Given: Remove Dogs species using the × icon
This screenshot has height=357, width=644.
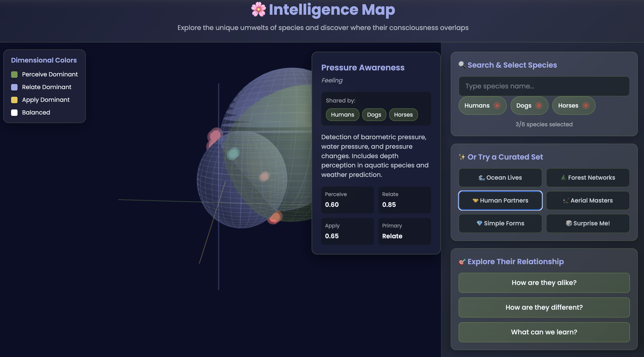Looking at the screenshot, I should point(539,106).
